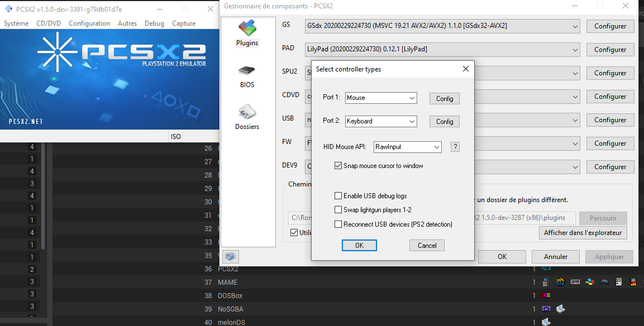Confirm controller types dialog with OK

359,245
